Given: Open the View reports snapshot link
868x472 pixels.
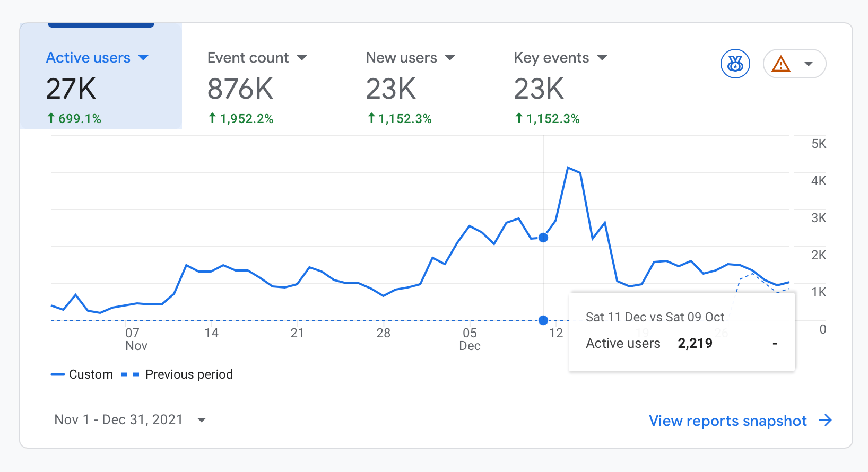Looking at the screenshot, I should pos(727,421).
